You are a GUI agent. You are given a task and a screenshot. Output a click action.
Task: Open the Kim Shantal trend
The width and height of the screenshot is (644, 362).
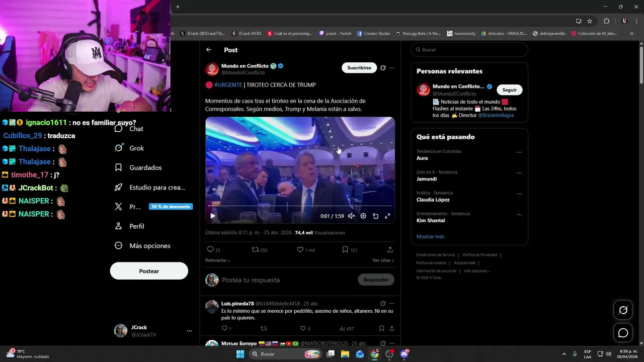[x=431, y=221]
